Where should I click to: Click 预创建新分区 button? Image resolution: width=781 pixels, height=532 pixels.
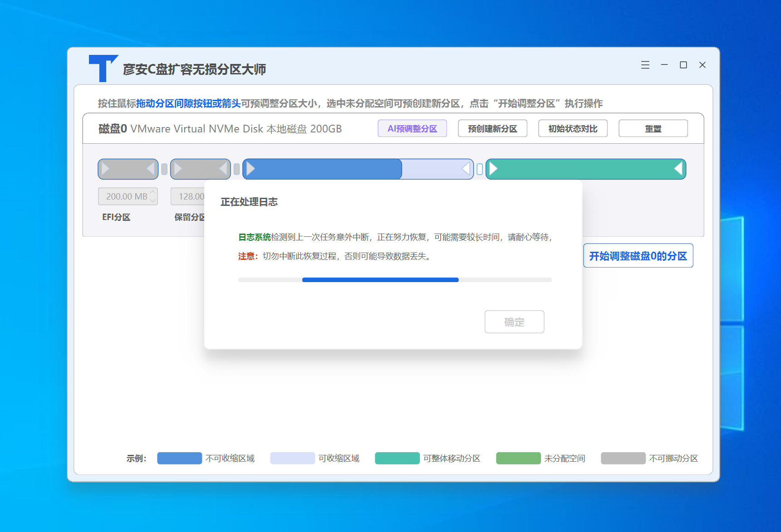492,128
